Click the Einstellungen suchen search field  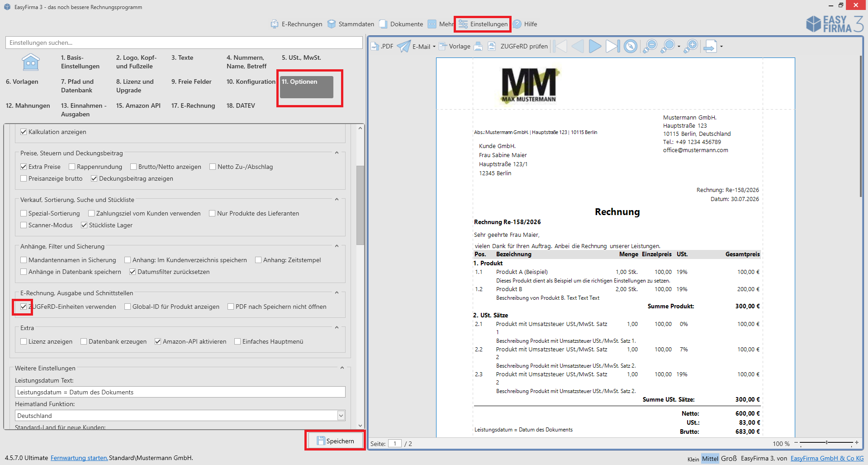(184, 43)
